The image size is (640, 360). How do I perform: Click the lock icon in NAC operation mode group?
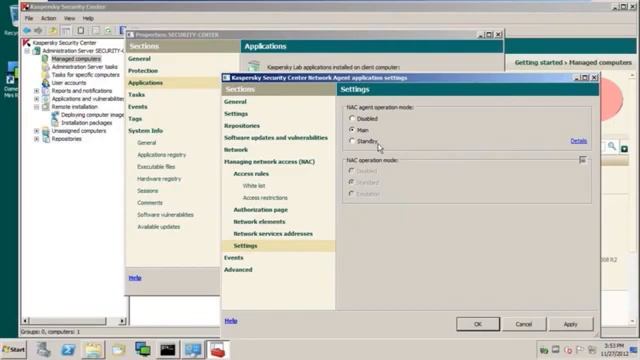(x=582, y=160)
